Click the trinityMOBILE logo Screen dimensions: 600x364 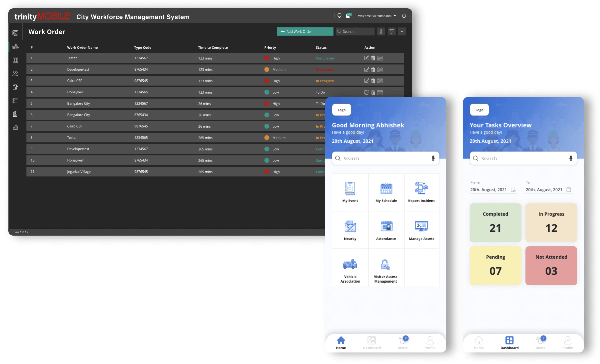[42, 16]
